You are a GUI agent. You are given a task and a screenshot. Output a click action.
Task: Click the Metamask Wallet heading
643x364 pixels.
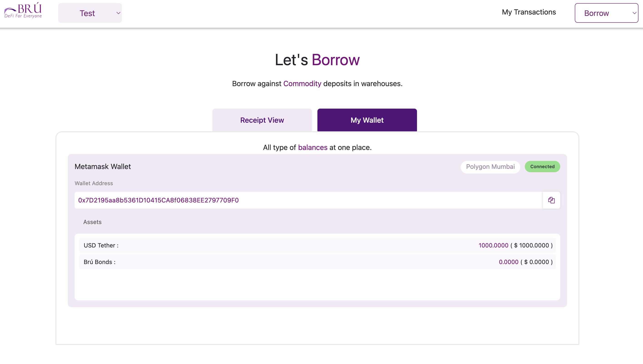pyautogui.click(x=103, y=167)
